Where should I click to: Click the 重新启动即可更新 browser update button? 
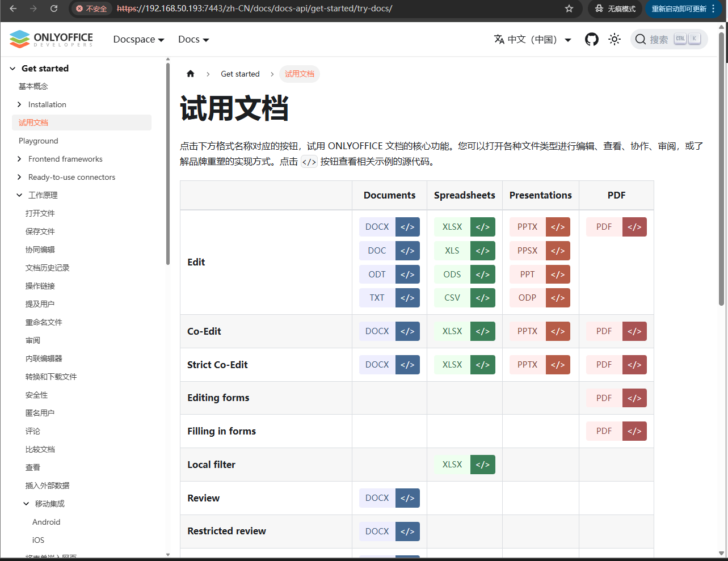point(683,9)
